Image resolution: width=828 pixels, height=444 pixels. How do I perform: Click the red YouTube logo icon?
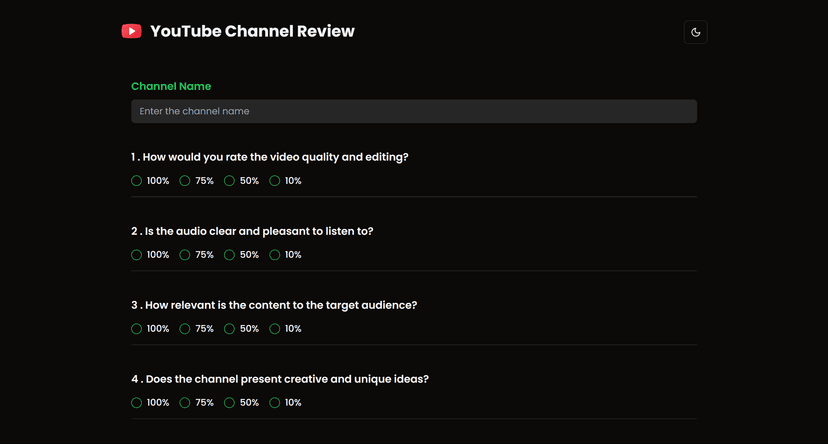click(131, 31)
